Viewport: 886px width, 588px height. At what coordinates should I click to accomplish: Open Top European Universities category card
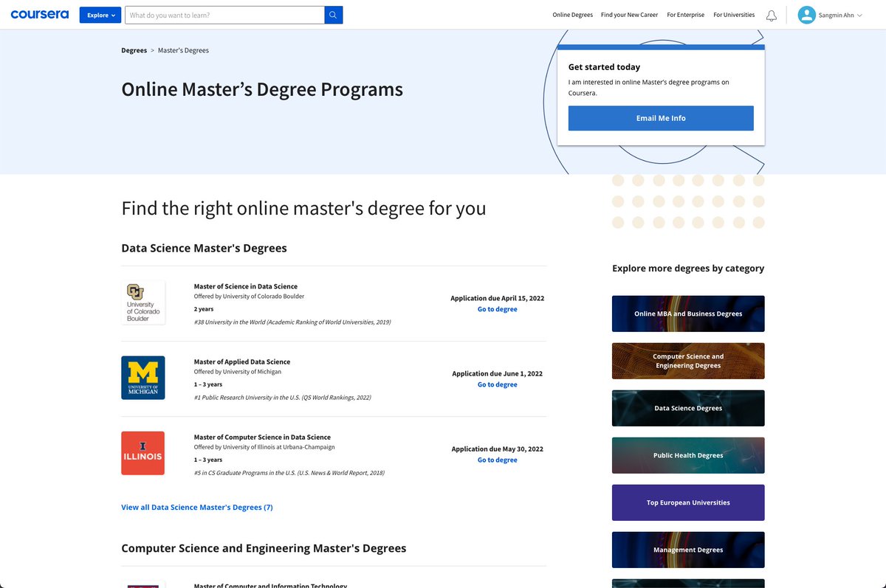pos(688,502)
